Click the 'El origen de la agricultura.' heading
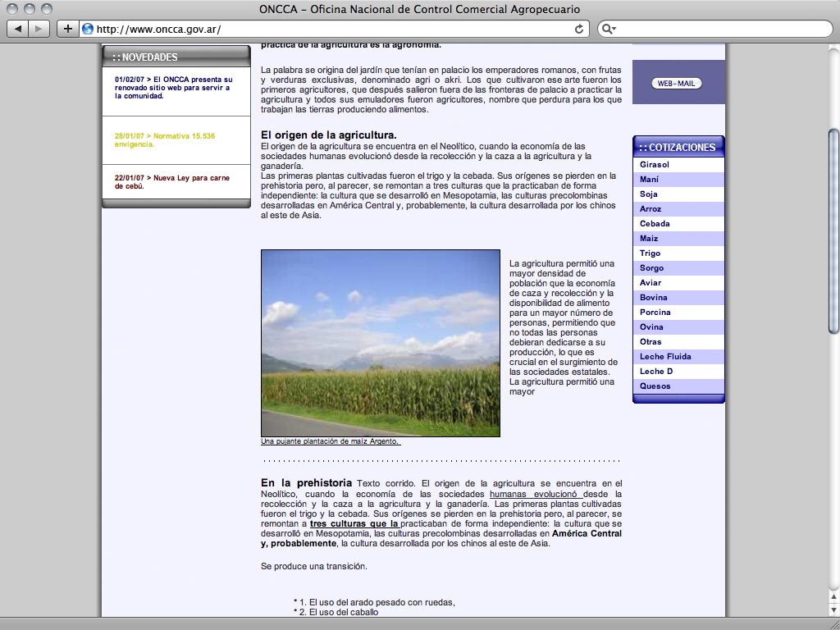The height and width of the screenshot is (630, 840). pyautogui.click(x=329, y=135)
